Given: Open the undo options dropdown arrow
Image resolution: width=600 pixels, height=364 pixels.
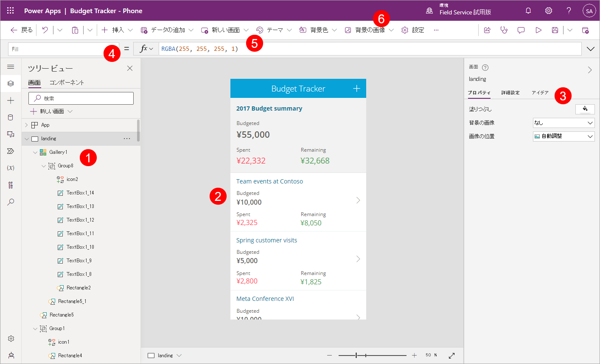Looking at the screenshot, I should [x=60, y=30].
